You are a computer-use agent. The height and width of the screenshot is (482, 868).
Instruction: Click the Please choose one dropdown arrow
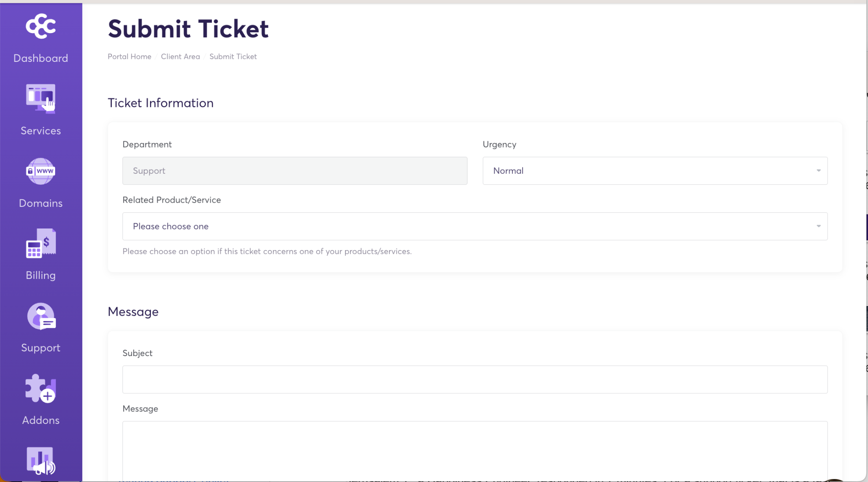tap(818, 226)
